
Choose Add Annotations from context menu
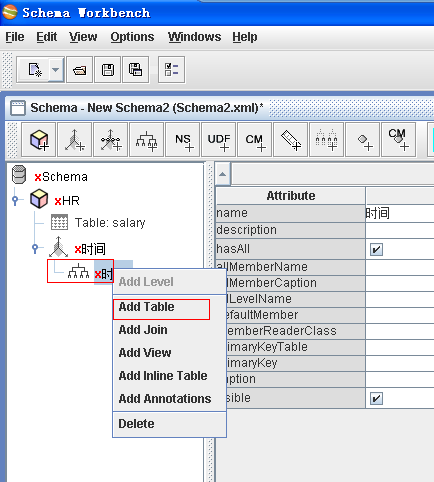169,399
